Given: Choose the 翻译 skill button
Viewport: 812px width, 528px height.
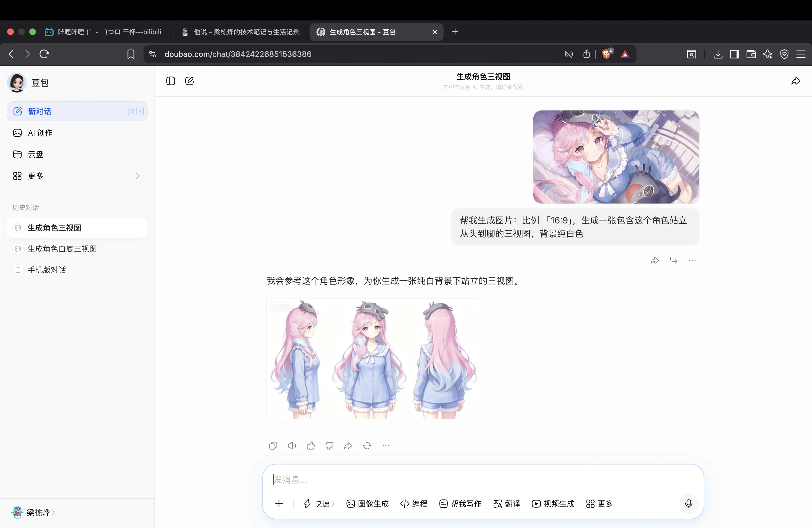Looking at the screenshot, I should (x=507, y=504).
